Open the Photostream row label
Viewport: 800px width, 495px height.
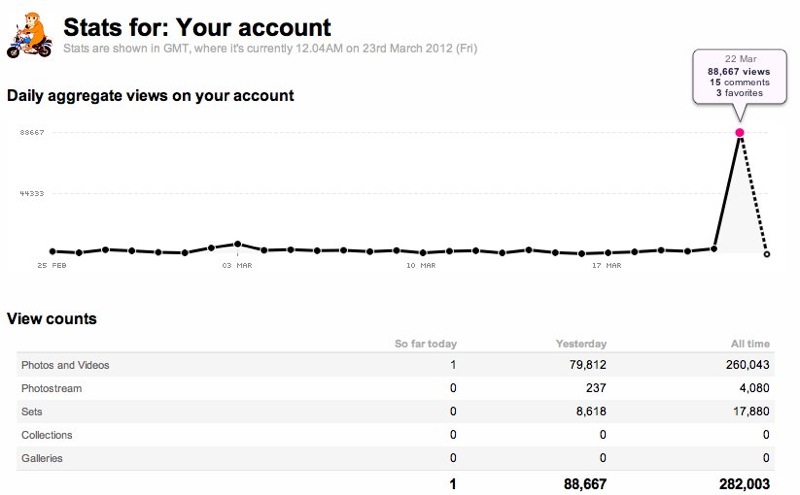tap(51, 388)
